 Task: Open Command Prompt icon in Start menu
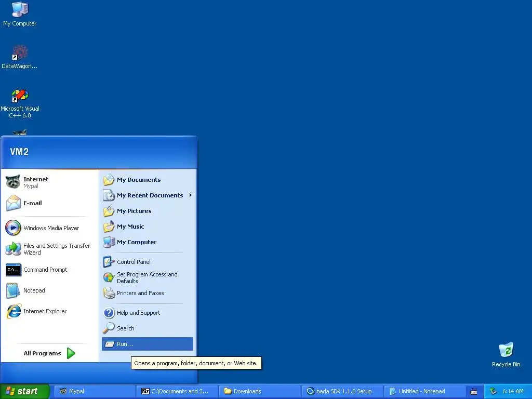tap(13, 270)
